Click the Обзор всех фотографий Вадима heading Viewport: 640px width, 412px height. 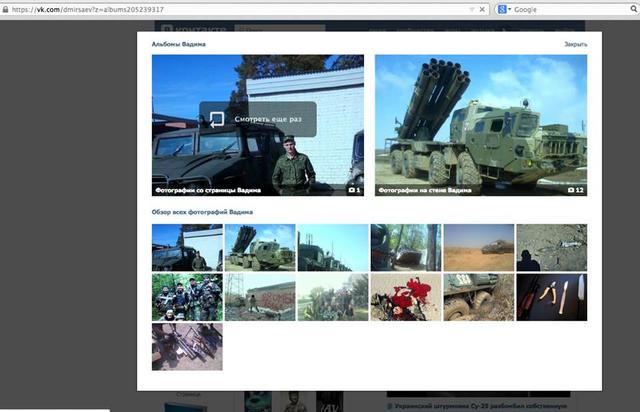[202, 212]
